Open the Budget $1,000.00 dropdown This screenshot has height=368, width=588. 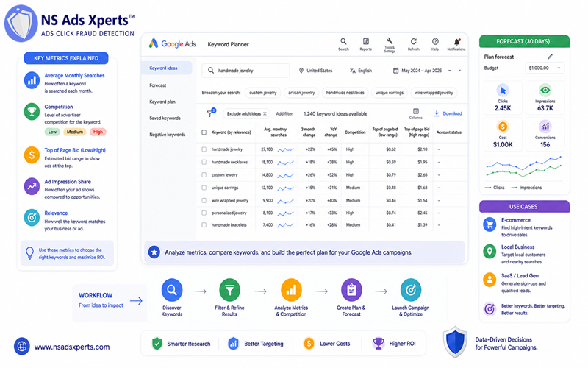point(545,68)
